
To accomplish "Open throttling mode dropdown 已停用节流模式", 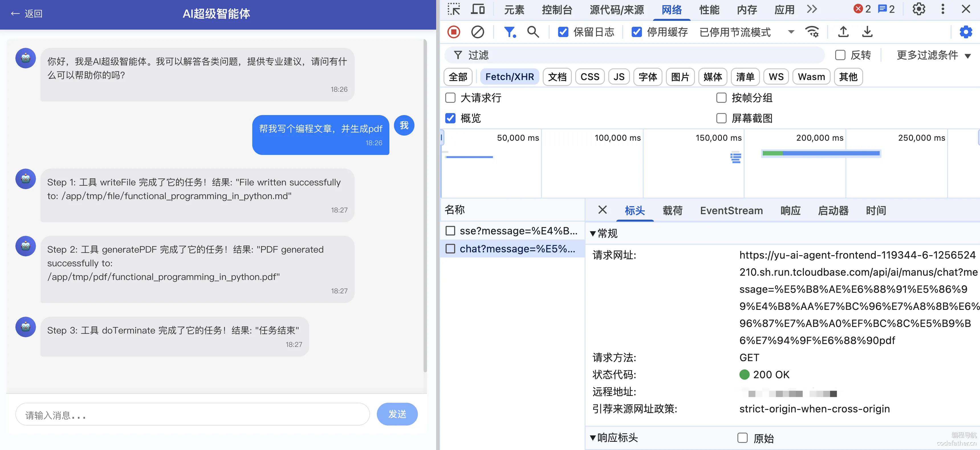I will click(x=747, y=32).
